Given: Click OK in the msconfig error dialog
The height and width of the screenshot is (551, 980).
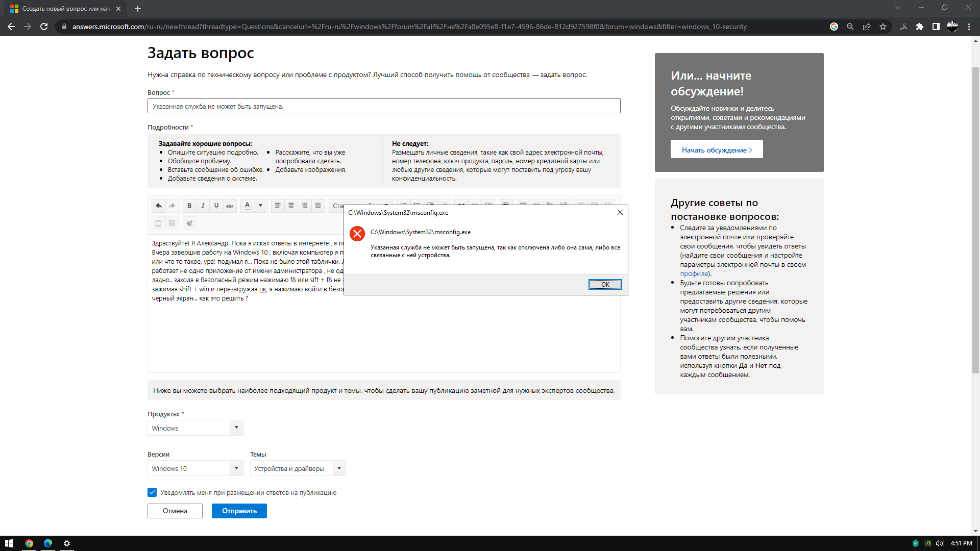Looking at the screenshot, I should 605,284.
